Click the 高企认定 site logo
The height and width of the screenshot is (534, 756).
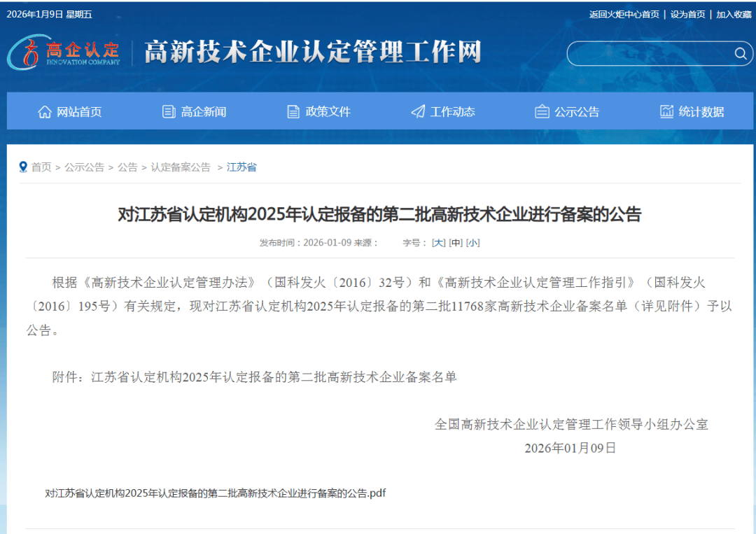pyautogui.click(x=64, y=52)
